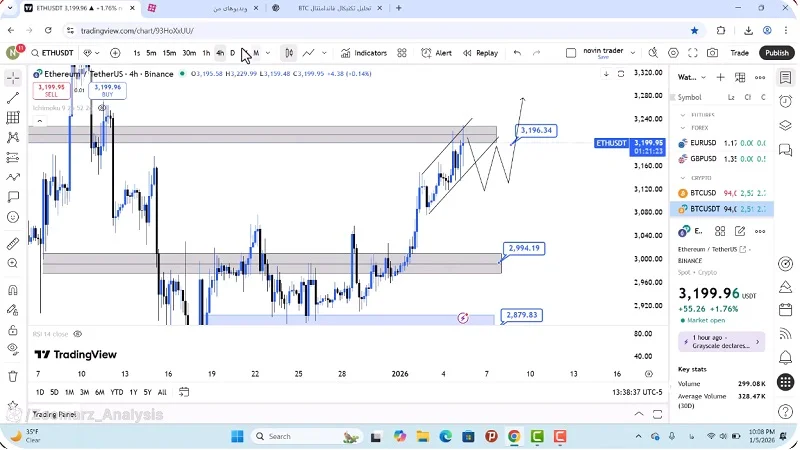
Task: Open the Watchlist name dropdown
Action: pos(690,77)
